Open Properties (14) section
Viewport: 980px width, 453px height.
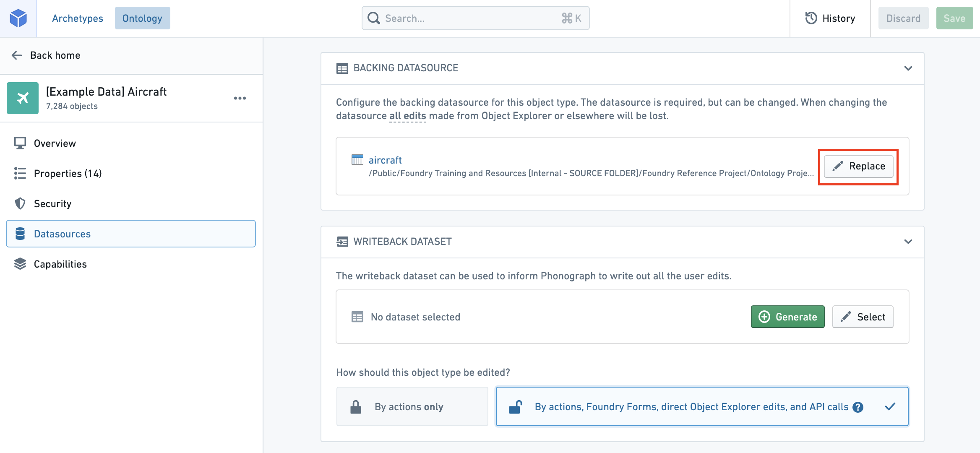(x=131, y=174)
